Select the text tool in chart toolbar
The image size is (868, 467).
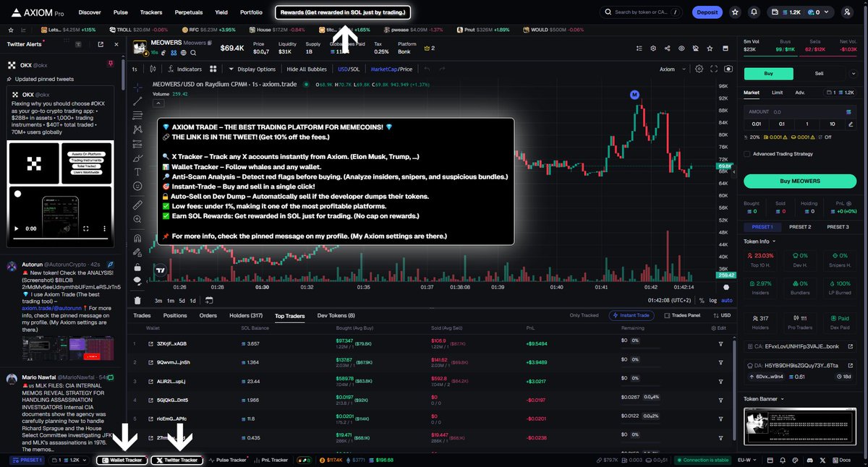pos(137,171)
